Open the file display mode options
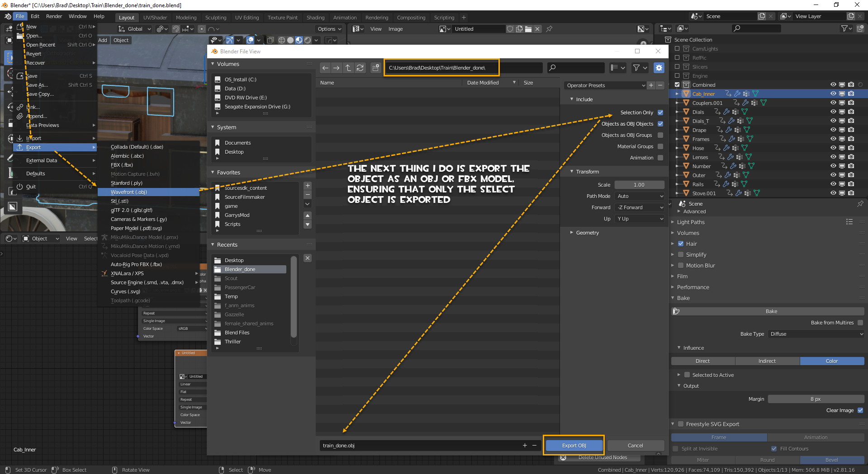The width and height of the screenshot is (868, 474). 617,68
